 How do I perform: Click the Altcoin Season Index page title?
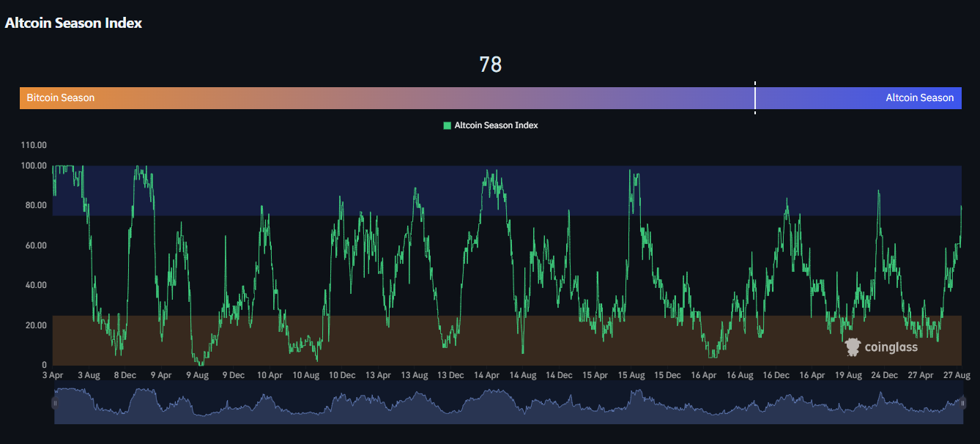[73, 23]
